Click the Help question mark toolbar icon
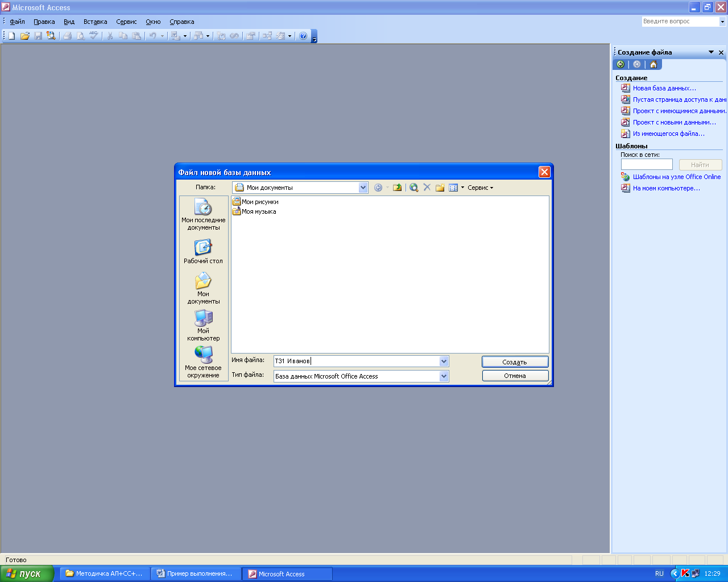Viewport: 728px width, 582px height. coord(303,36)
